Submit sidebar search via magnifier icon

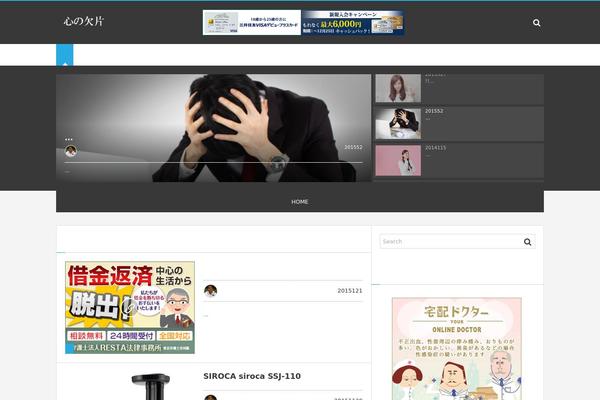pyautogui.click(x=528, y=242)
